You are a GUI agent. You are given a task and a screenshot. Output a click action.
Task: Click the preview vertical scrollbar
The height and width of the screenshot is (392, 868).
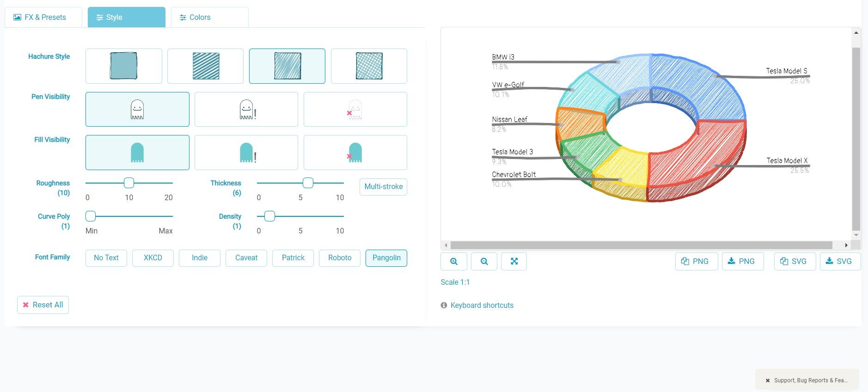pos(856,139)
